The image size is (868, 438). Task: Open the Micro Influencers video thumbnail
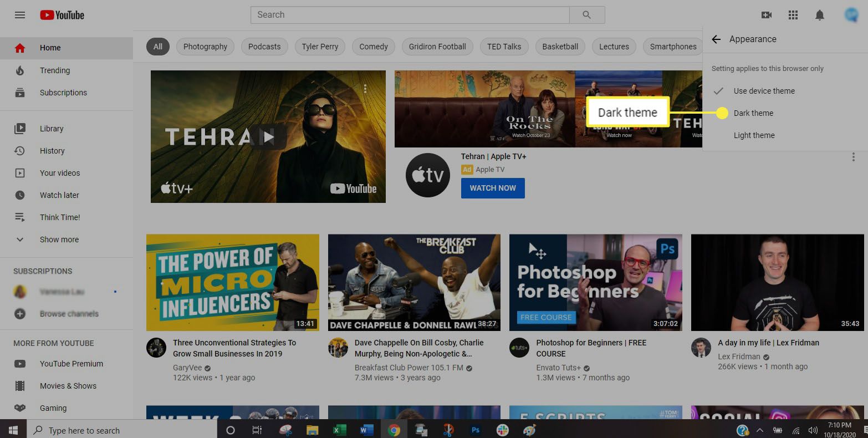(233, 283)
